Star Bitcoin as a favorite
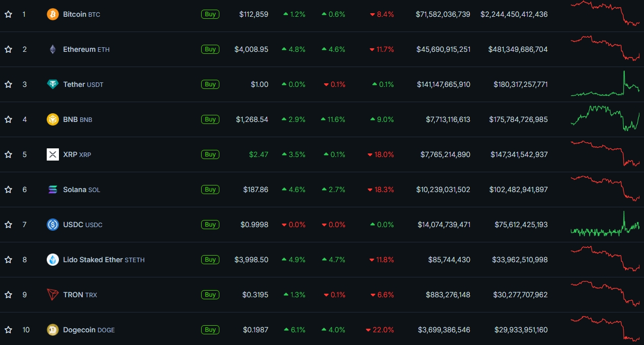 tap(8, 14)
